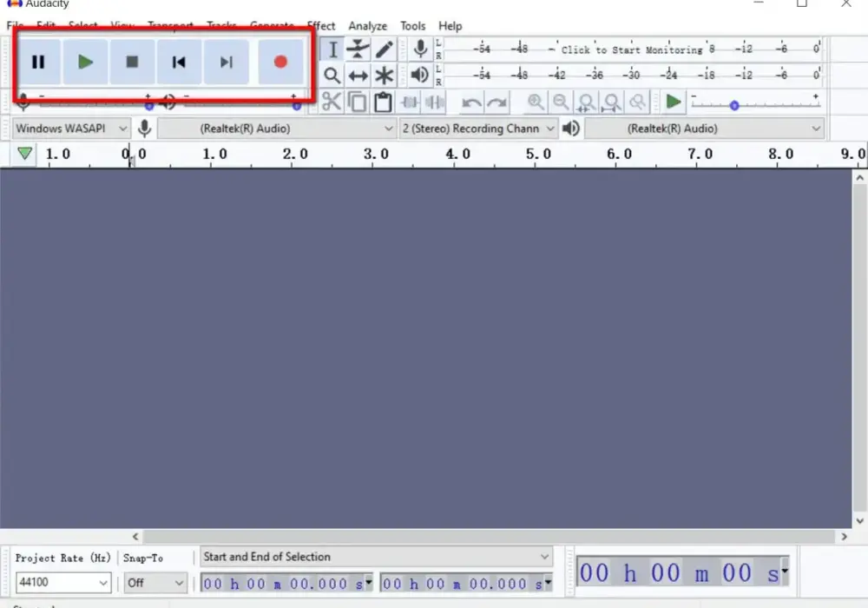This screenshot has height=608, width=868.
Task: Open the Windows WASAPI audio host dropdown
Action: [x=71, y=129]
